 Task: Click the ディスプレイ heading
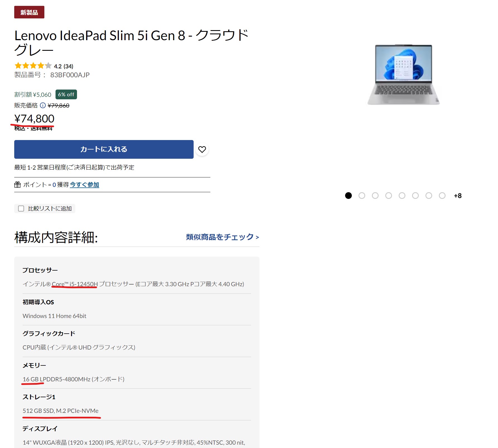point(40,429)
